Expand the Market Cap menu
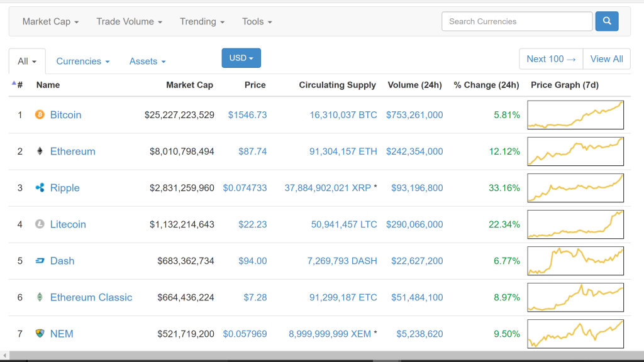644x362 pixels. [x=50, y=22]
